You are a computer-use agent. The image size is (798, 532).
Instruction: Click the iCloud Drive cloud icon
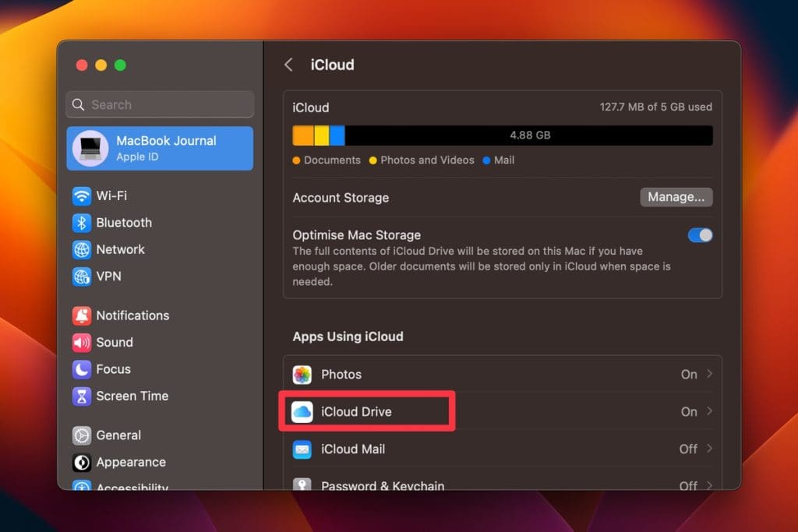click(302, 412)
